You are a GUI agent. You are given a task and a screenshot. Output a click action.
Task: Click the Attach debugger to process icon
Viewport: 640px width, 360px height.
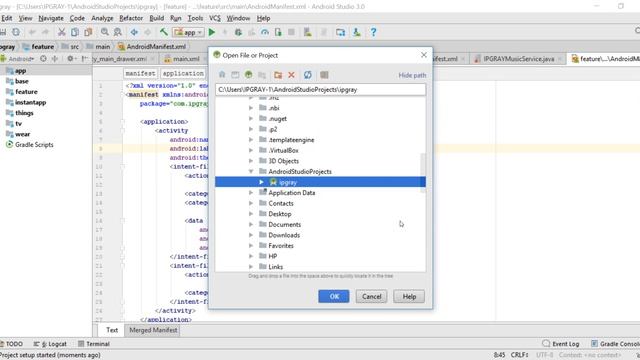click(x=278, y=32)
